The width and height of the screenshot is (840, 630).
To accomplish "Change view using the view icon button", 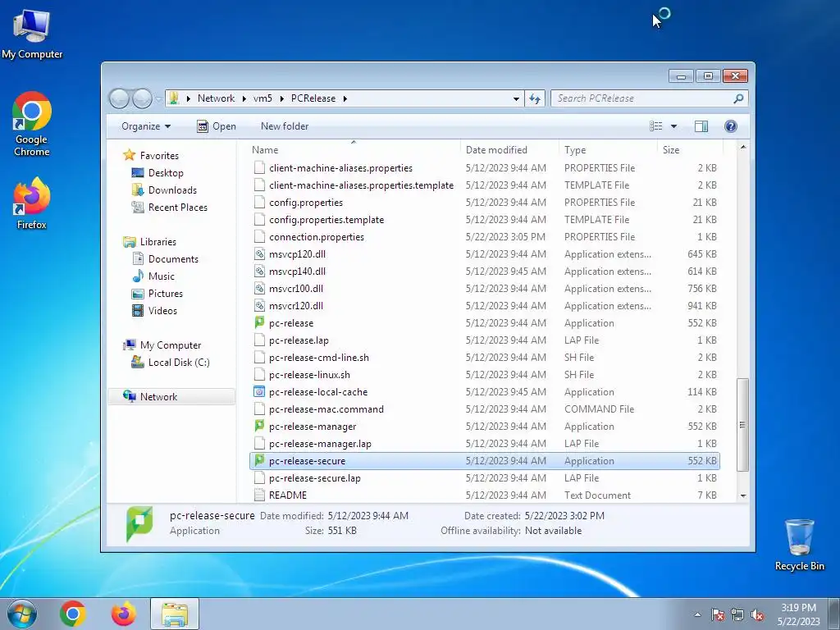I will coord(655,126).
